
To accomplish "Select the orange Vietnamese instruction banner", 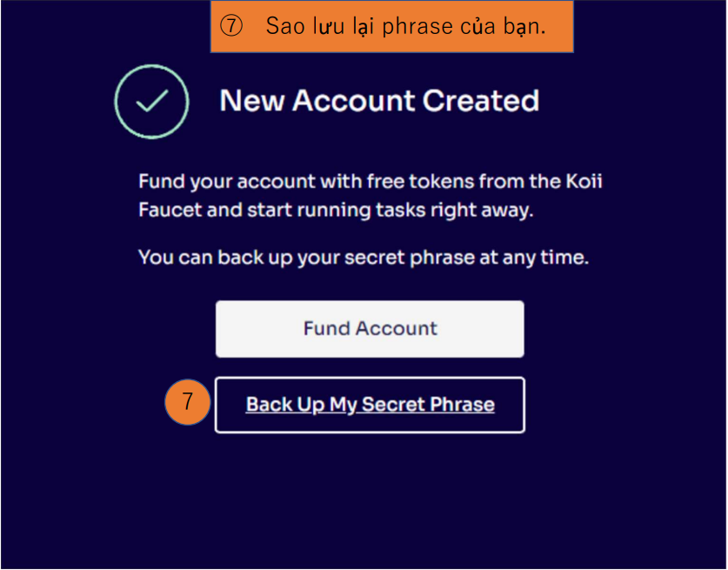I will tap(391, 26).
